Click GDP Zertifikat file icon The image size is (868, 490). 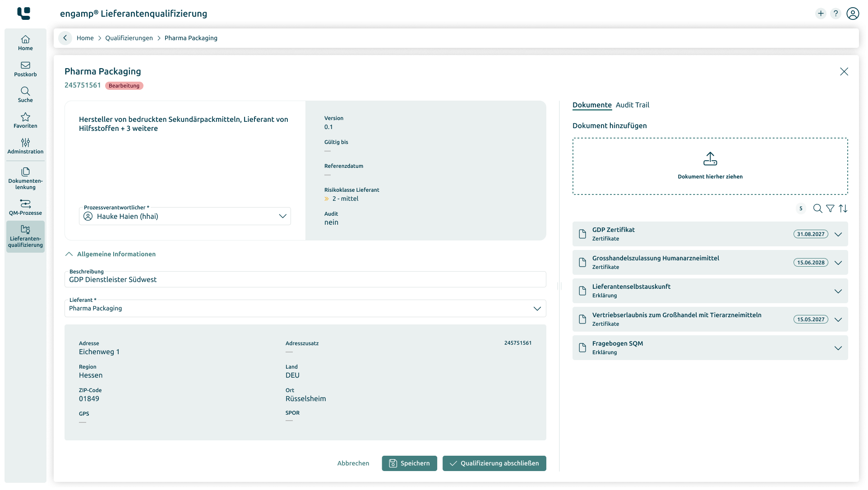[x=583, y=234]
